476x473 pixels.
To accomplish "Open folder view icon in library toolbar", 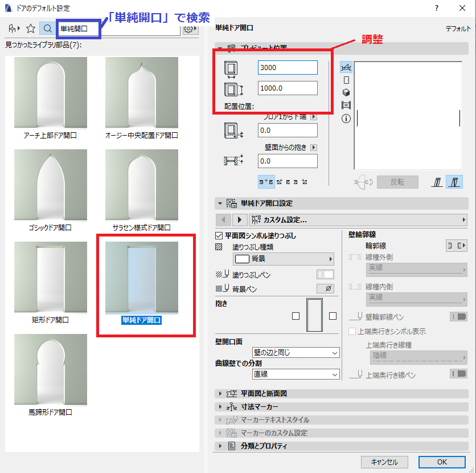I will [x=14, y=28].
